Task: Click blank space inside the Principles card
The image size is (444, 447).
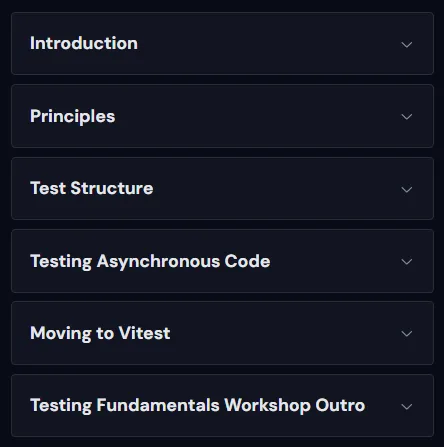Action: [257, 116]
